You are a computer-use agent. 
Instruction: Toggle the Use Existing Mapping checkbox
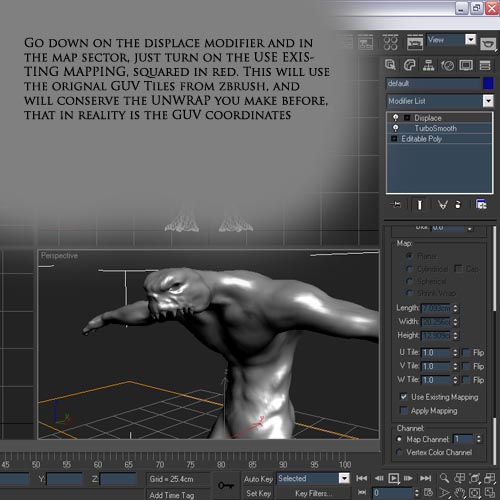coord(404,397)
